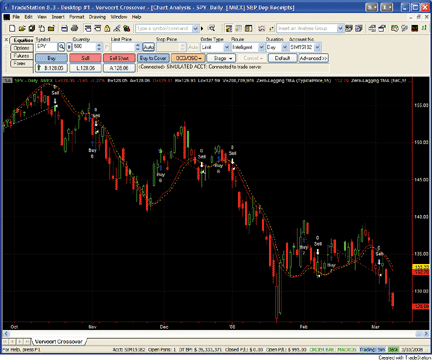Click the green bars icon at toolbar end
This screenshot has height=360, width=432.
[x=424, y=28]
